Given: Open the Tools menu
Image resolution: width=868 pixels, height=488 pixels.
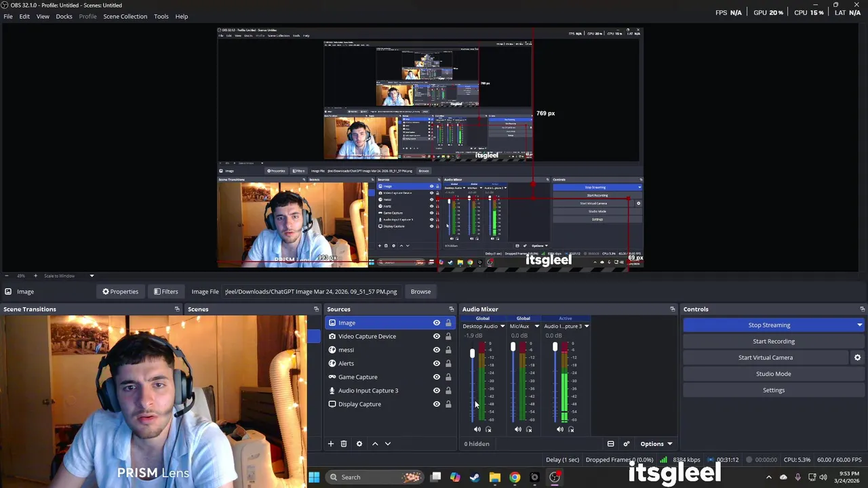Looking at the screenshot, I should (x=161, y=16).
